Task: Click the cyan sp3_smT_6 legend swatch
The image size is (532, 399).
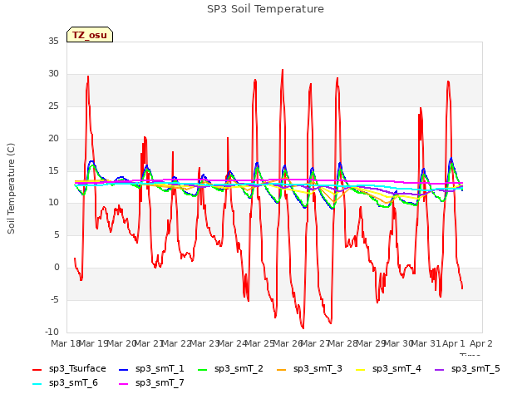Action: tap(37, 384)
